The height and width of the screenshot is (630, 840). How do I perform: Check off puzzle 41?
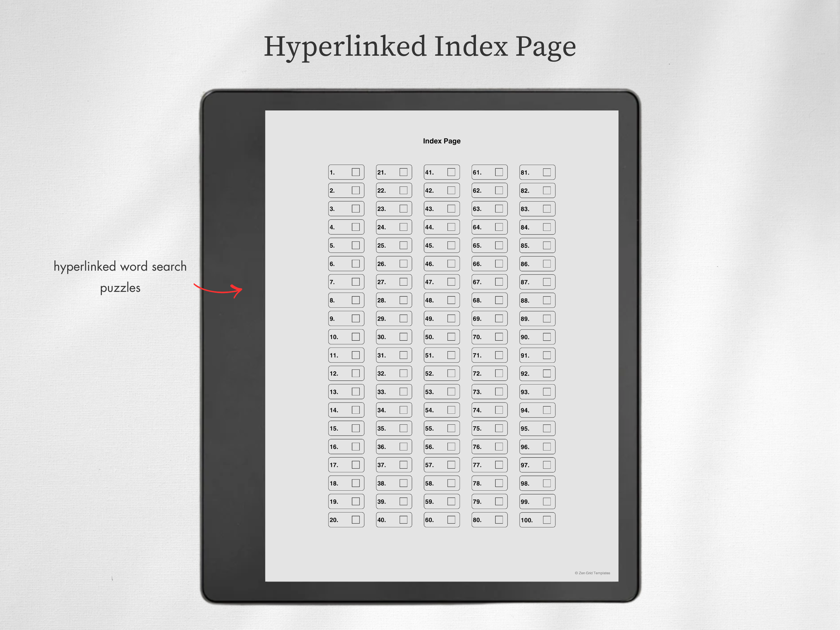(451, 172)
